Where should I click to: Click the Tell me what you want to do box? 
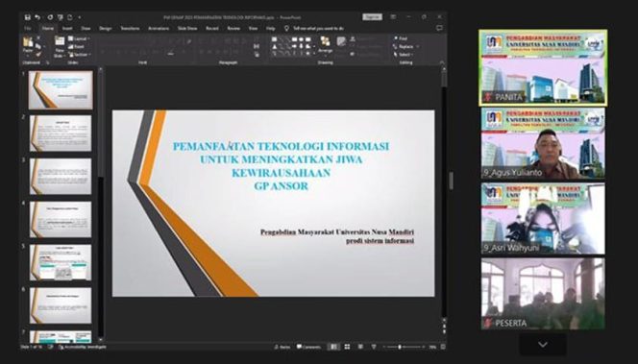[x=318, y=29]
